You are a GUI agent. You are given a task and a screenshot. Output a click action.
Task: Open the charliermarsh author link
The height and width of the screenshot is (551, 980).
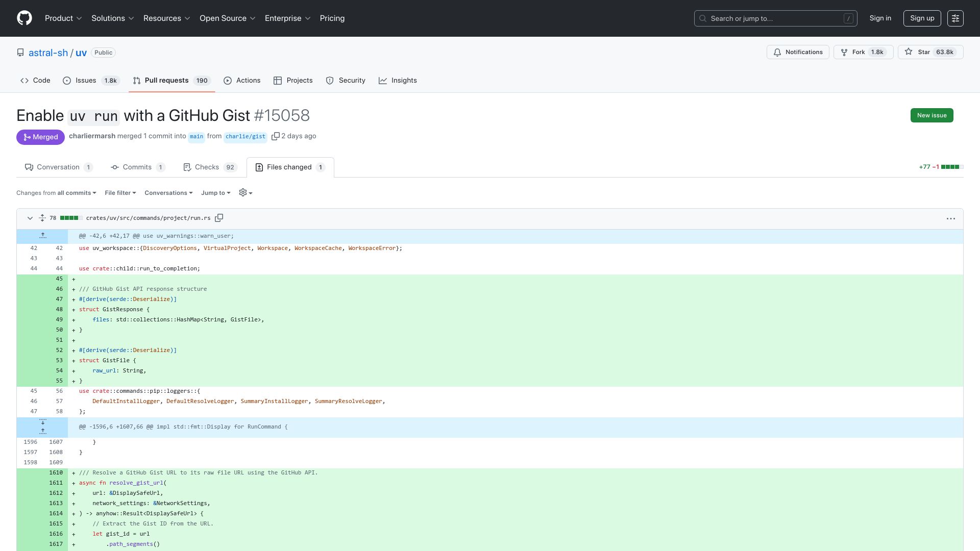92,136
